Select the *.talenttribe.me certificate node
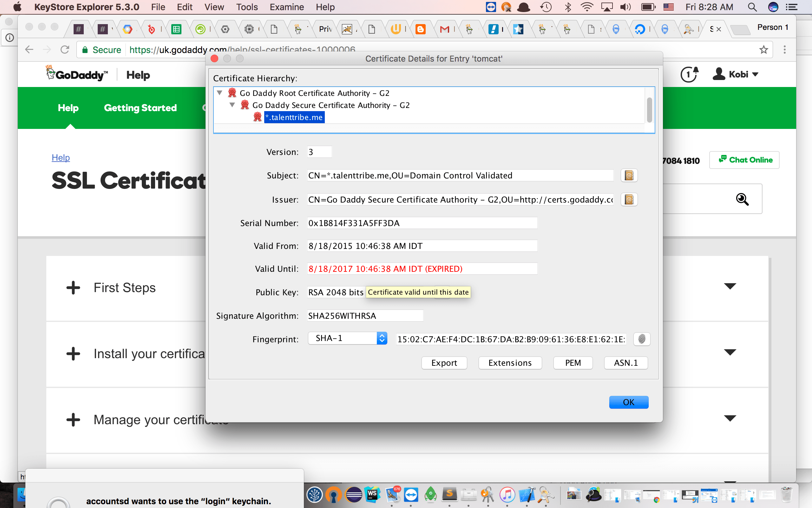 294,117
